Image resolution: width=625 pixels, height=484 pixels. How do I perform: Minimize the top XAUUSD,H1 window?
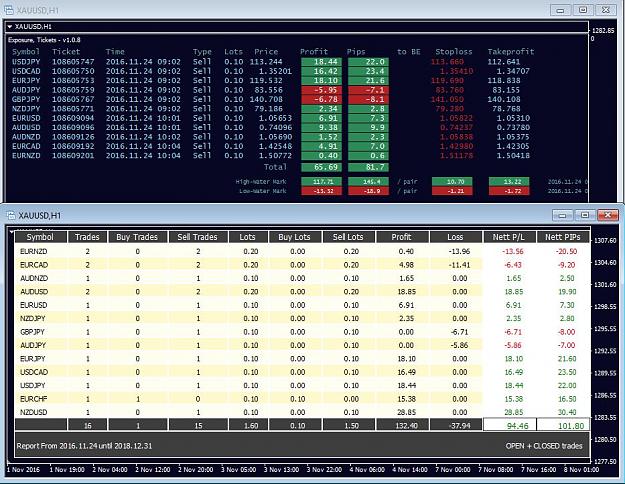point(560,10)
